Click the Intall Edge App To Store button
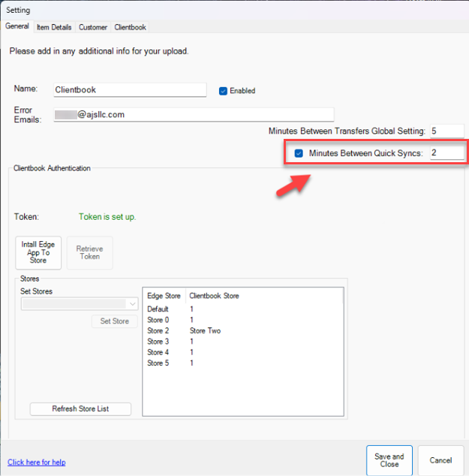This screenshot has width=469, height=476. tap(38, 252)
